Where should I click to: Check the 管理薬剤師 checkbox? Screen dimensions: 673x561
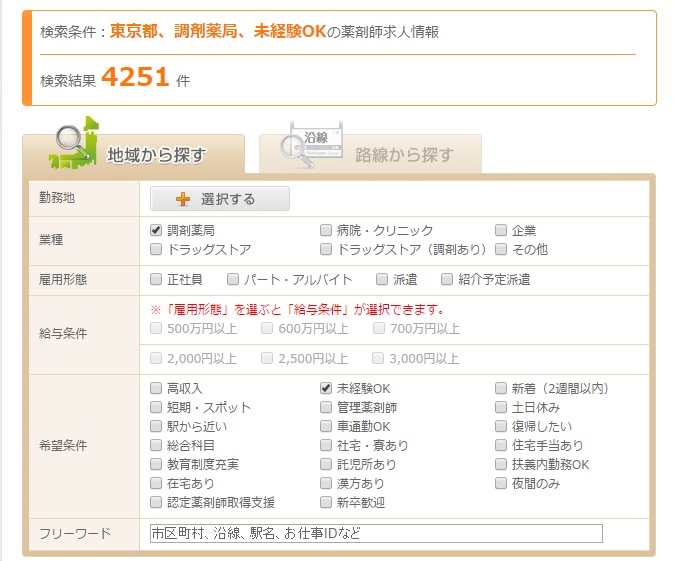pyautogui.click(x=326, y=407)
